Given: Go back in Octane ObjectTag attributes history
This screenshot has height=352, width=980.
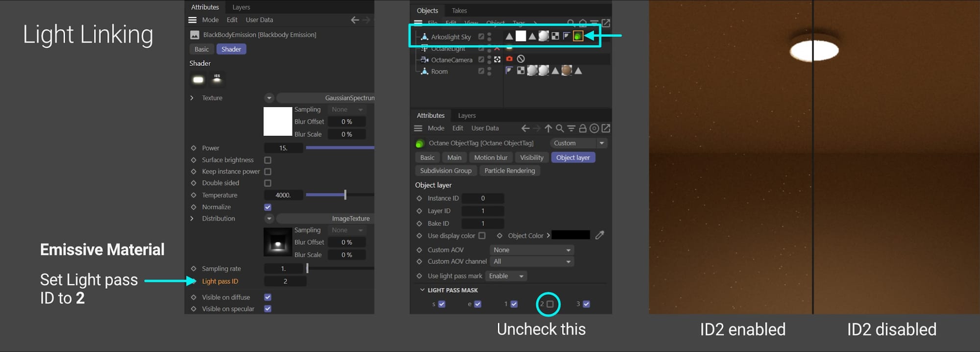Looking at the screenshot, I should (x=525, y=128).
